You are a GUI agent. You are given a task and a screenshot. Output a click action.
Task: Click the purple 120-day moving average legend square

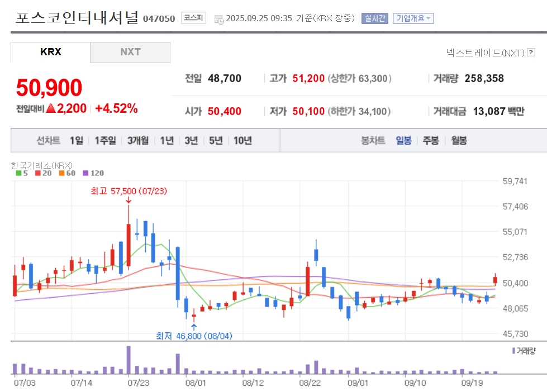point(85,173)
